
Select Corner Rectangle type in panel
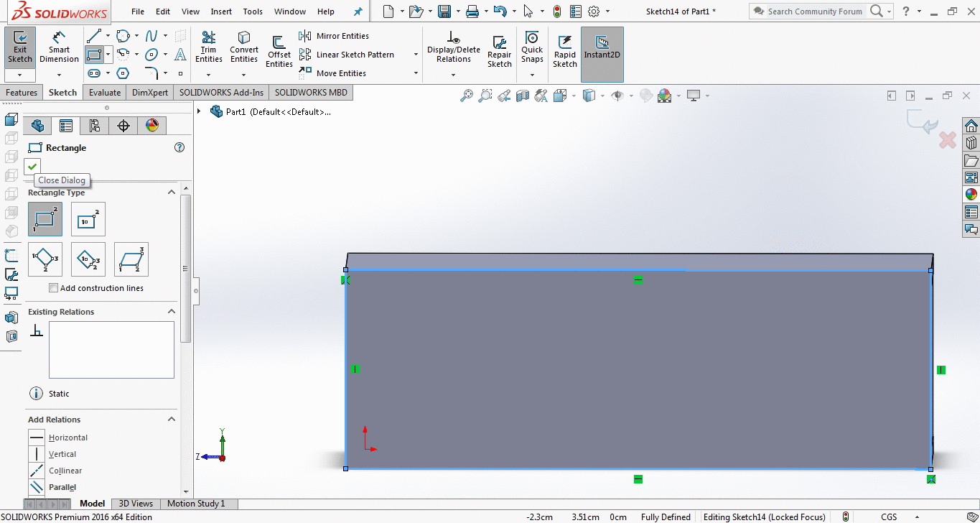[45, 219]
